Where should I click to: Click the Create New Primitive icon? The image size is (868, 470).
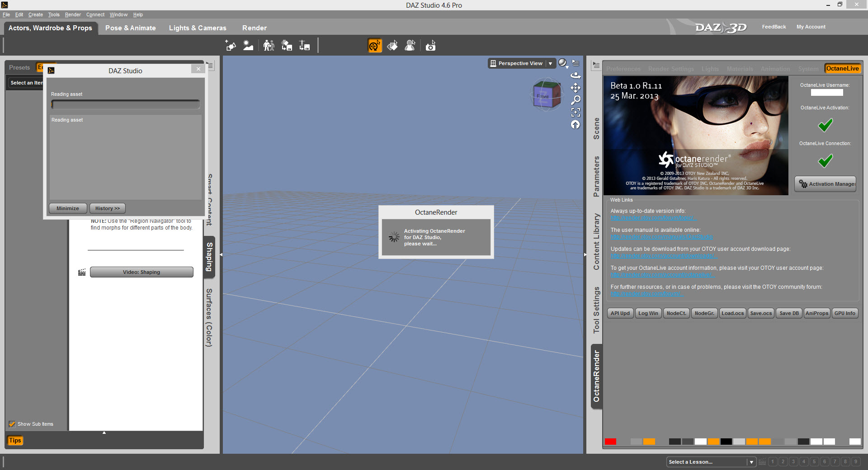coord(231,46)
